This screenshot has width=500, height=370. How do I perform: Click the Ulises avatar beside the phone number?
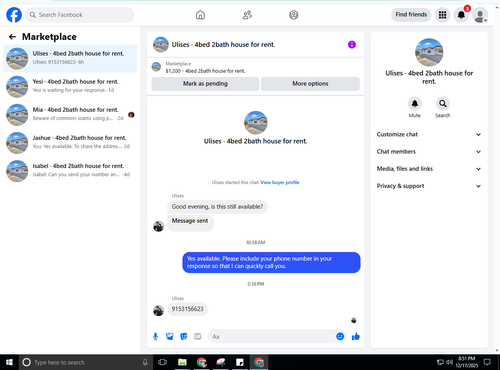pyautogui.click(x=158, y=310)
